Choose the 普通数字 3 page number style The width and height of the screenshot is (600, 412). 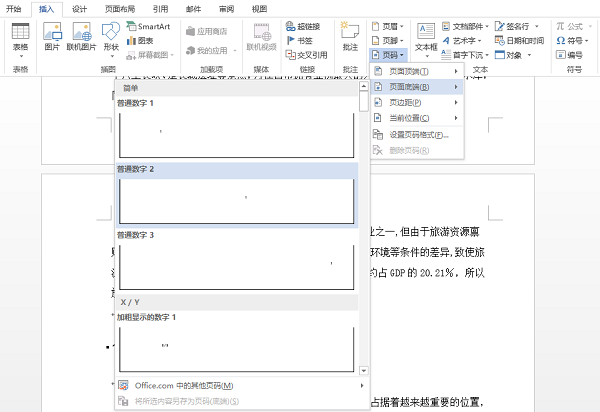(x=237, y=261)
